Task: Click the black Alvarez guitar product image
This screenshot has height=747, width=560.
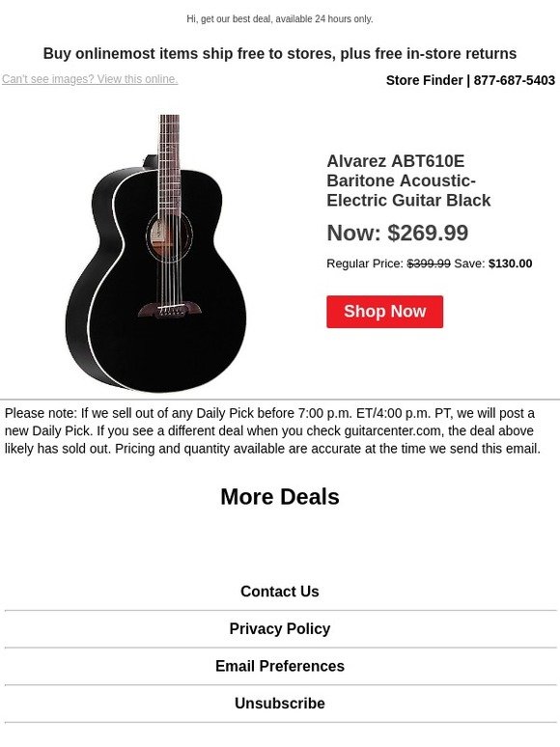Action: [x=156, y=254]
